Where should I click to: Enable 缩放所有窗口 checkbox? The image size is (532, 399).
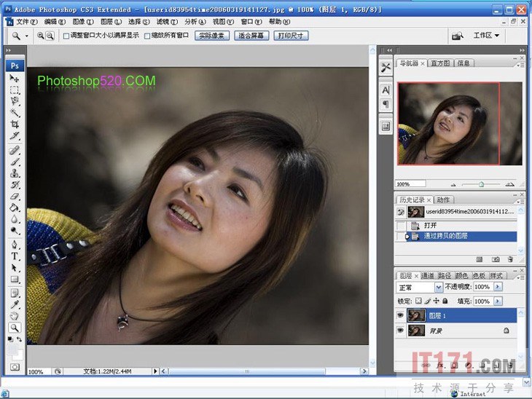pos(148,36)
